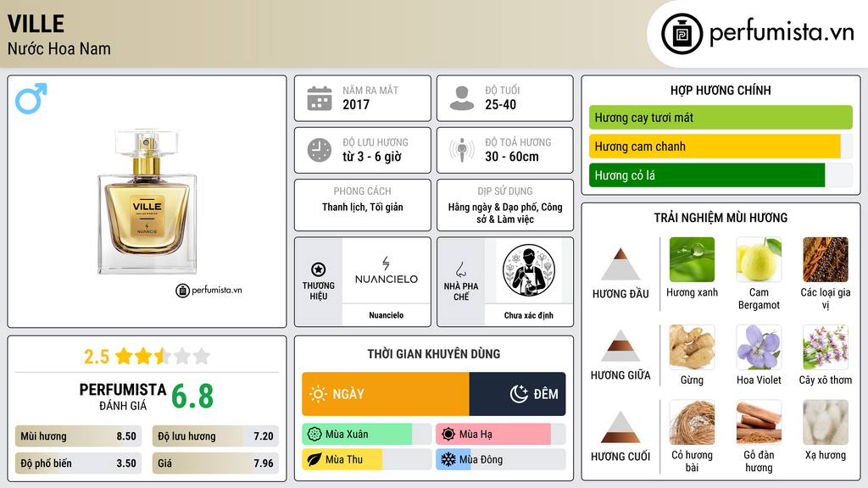Click the sun icon in the Ngày bar
868x488 pixels.
tap(319, 394)
